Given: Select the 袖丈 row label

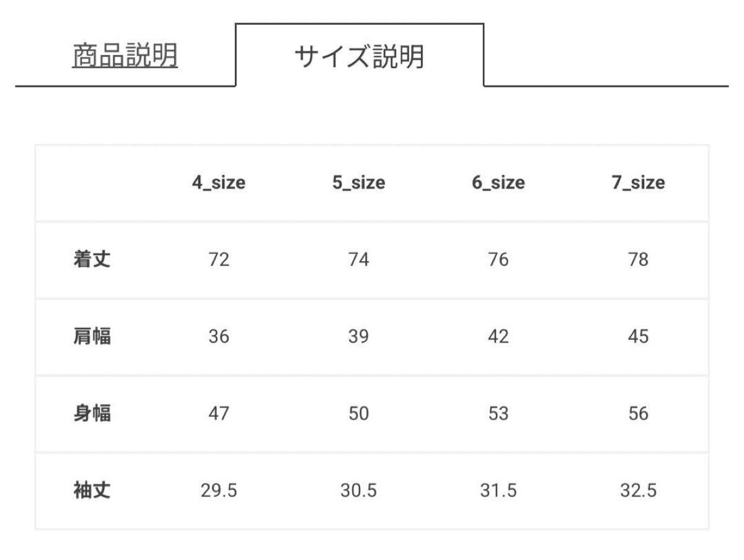Looking at the screenshot, I should (x=92, y=491).
